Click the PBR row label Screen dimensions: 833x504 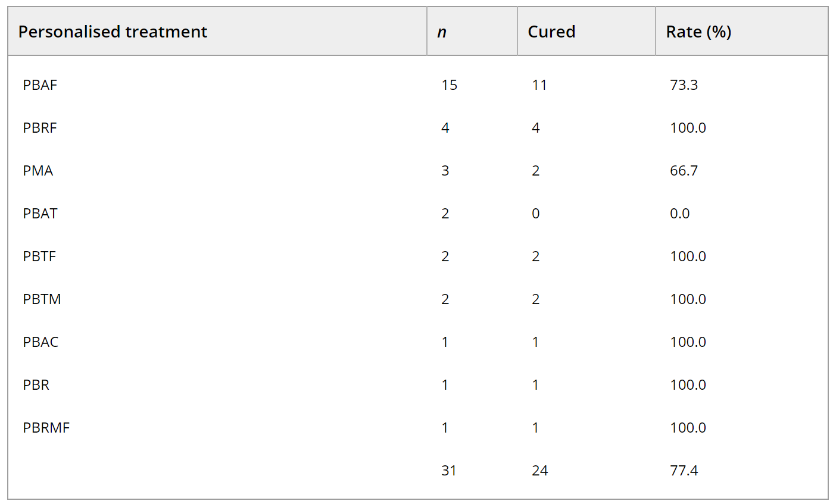[36, 385]
